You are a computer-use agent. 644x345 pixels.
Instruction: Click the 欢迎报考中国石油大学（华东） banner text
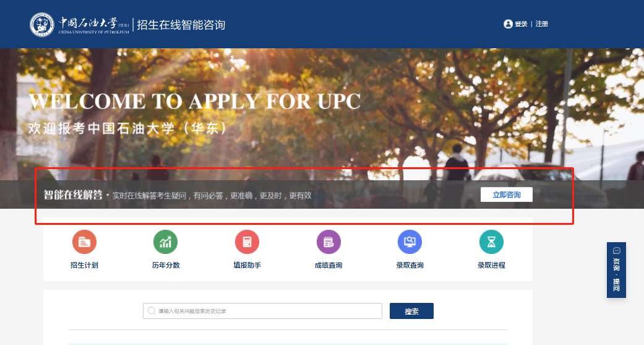(x=127, y=128)
